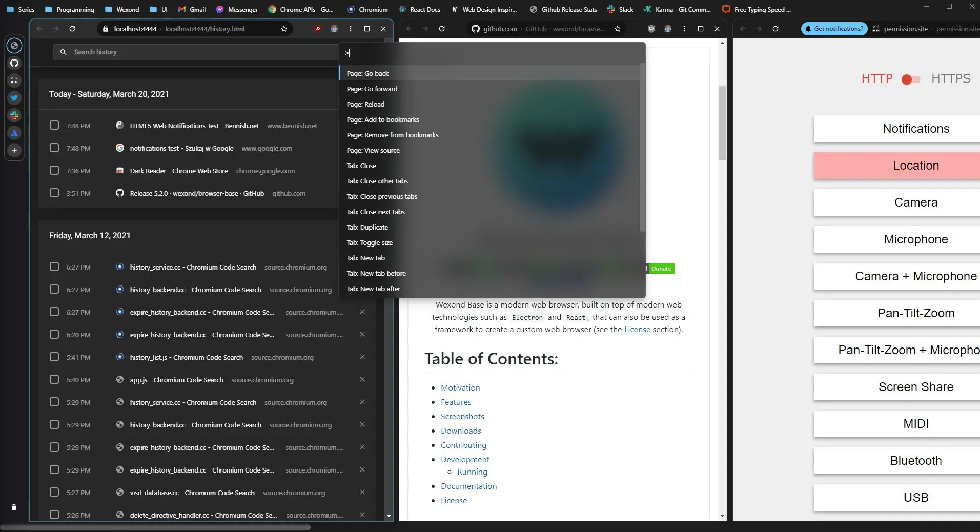Bookmark the localhost history page with star
Image resolution: width=980 pixels, height=532 pixels.
tap(284, 29)
